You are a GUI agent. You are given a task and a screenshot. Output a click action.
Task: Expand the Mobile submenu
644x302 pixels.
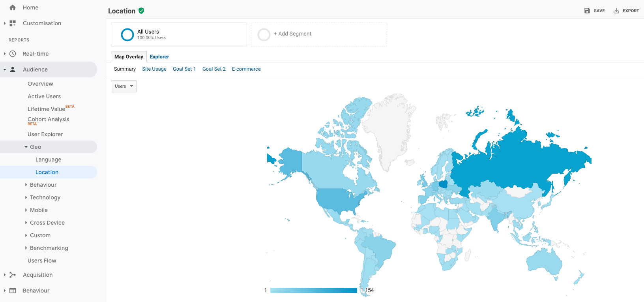26,210
